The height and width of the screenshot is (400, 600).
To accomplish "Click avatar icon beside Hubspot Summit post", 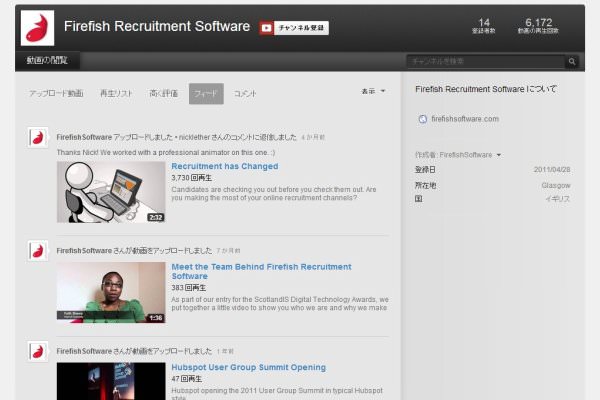I will coord(38,351).
